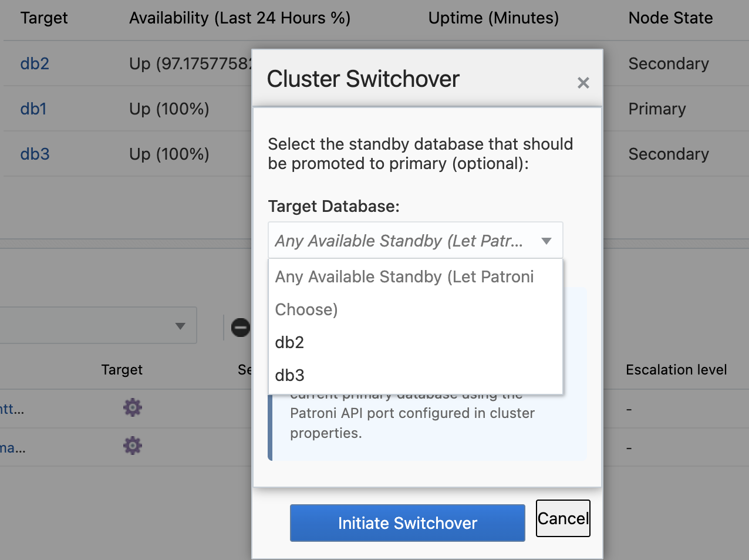The image size is (749, 560).
Task: Click the black minus icon
Action: (240, 327)
